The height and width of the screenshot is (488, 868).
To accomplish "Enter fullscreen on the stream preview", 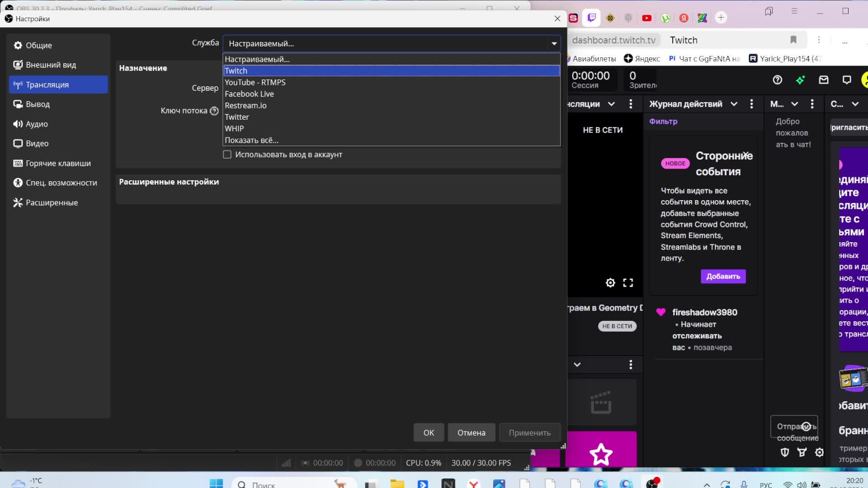I will (628, 283).
